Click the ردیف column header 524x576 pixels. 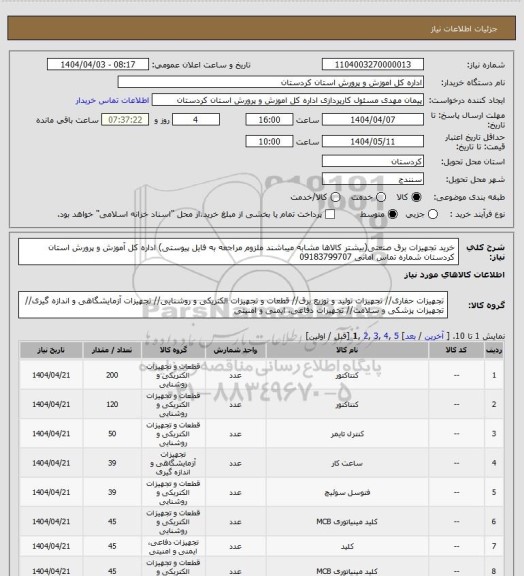494,350
